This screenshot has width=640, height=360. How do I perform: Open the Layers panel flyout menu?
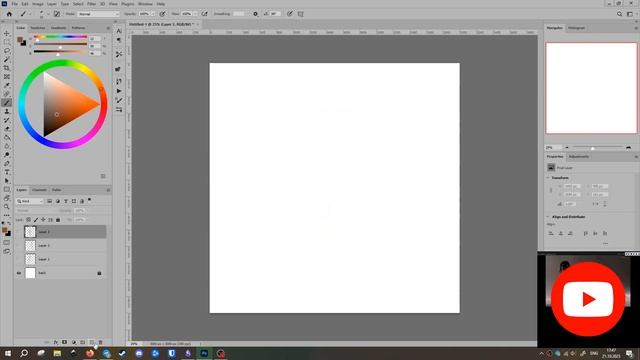[108, 190]
